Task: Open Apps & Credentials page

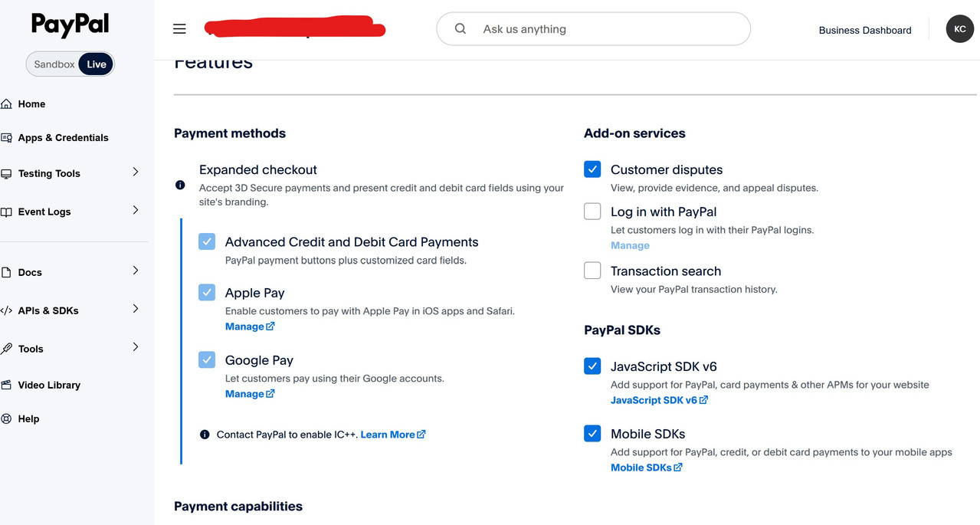Action: (x=63, y=138)
